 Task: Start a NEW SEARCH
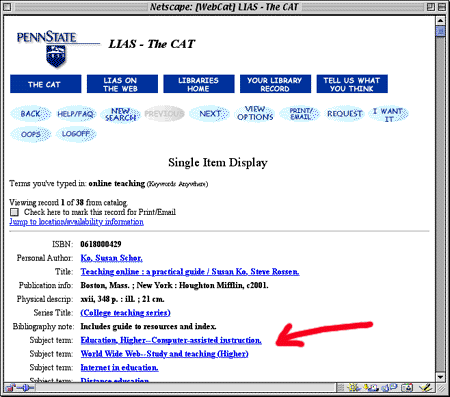click(121, 114)
